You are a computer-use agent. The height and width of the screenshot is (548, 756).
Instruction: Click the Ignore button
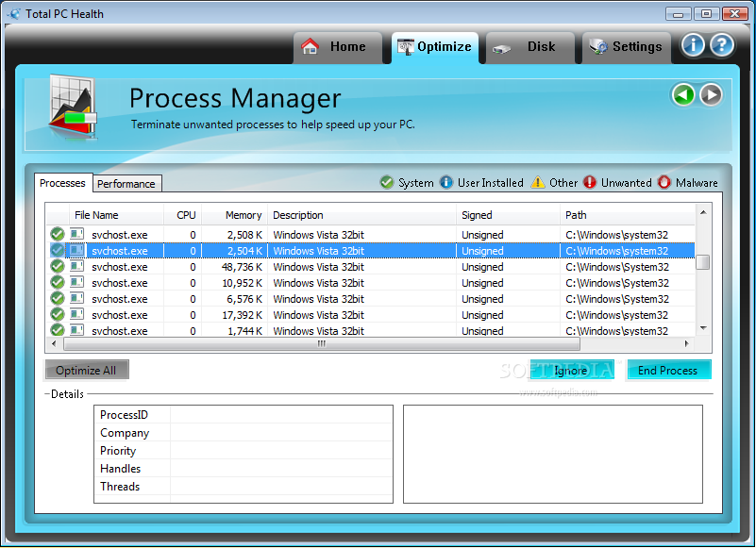(x=572, y=370)
